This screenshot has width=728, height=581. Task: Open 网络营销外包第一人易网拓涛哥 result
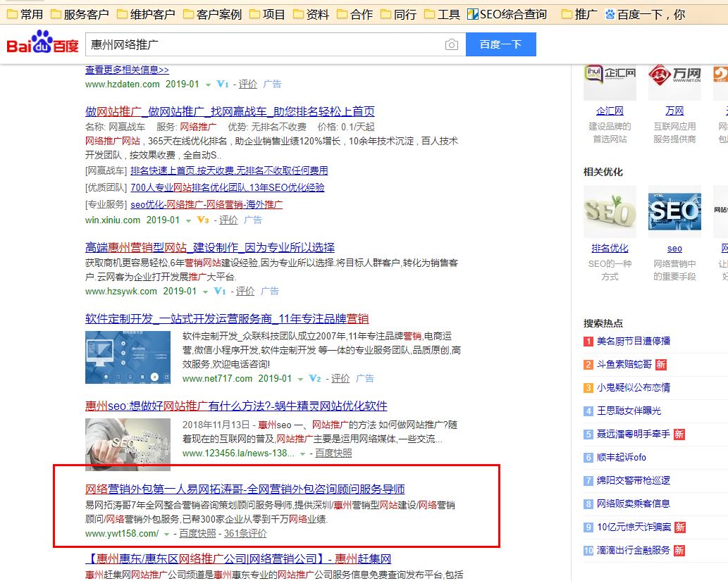(x=245, y=489)
